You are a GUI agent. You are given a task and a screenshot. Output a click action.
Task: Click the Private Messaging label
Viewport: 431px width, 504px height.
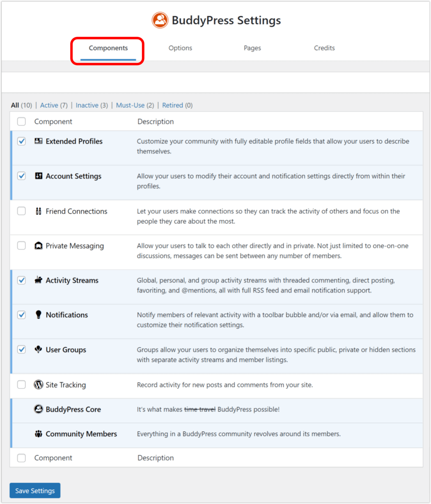point(75,246)
